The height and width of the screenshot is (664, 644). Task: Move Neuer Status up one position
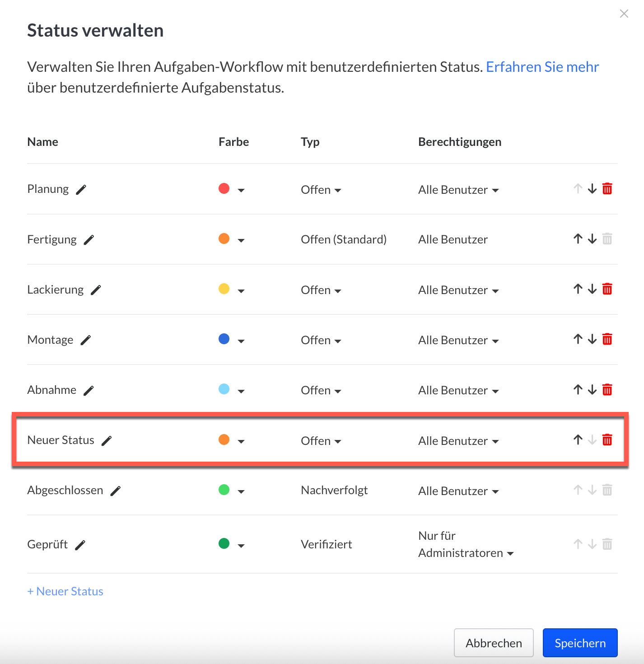[578, 440]
